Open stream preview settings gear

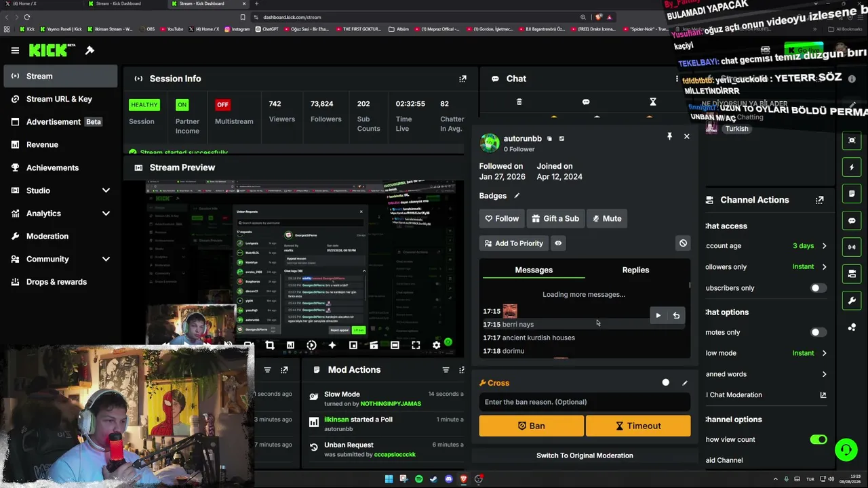click(436, 345)
